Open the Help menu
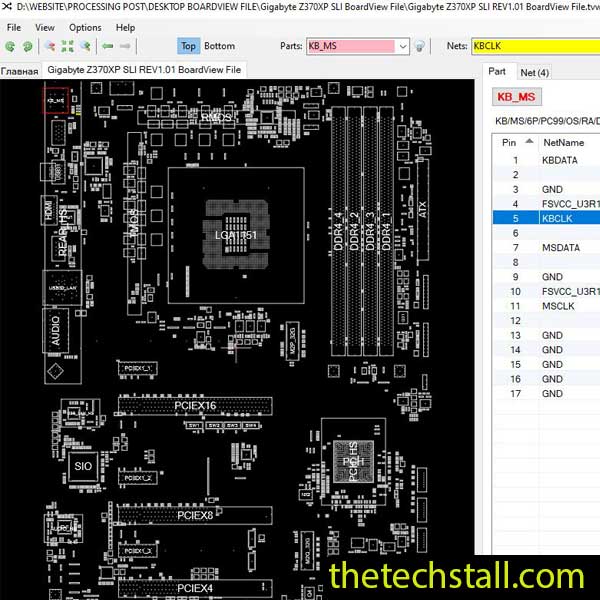Image resolution: width=600 pixels, height=600 pixels. pos(125,27)
